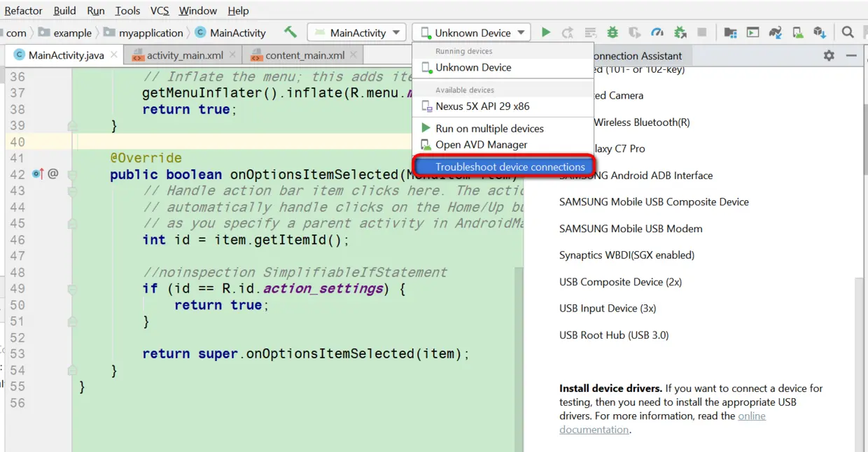Viewport: 868px width, 452px height.
Task: Click the Make Project hammer icon
Action: tap(290, 32)
